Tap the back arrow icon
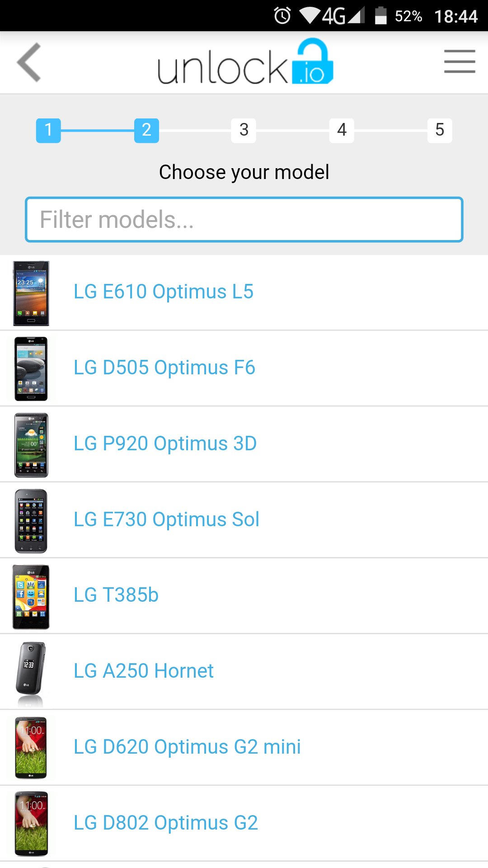This screenshot has width=488, height=868. click(29, 62)
